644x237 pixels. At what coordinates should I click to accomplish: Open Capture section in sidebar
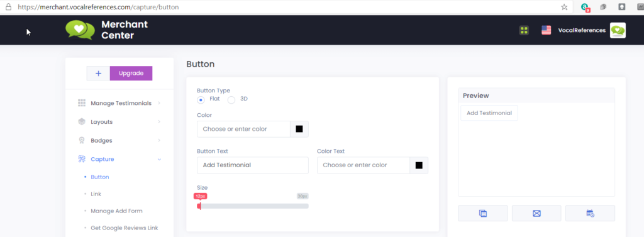[103, 159]
